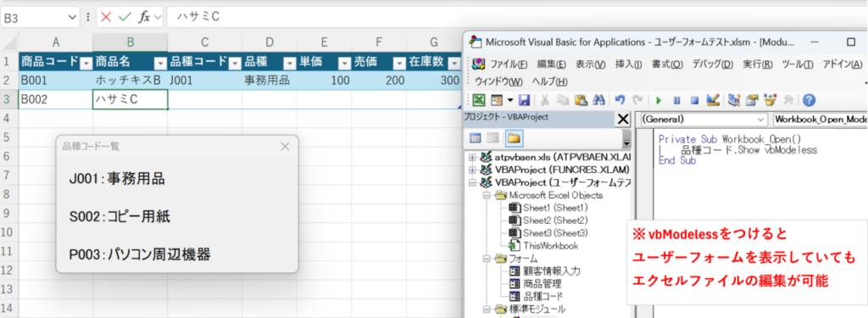This screenshot has height=318, width=868.
Task: Click the Break pause icon
Action: pyautogui.click(x=676, y=100)
